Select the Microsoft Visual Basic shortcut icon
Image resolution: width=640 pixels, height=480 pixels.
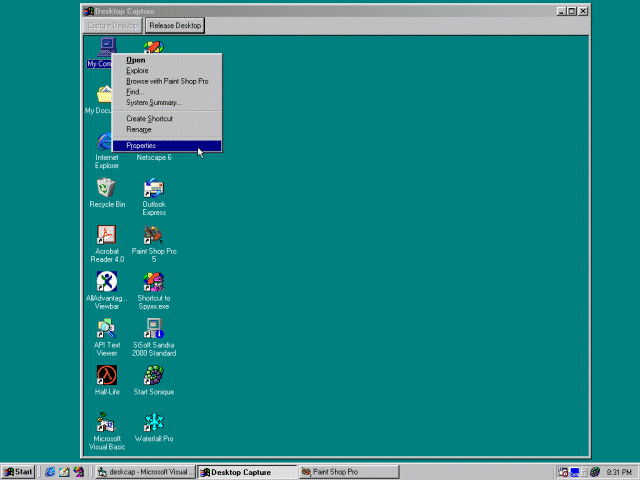click(107, 423)
